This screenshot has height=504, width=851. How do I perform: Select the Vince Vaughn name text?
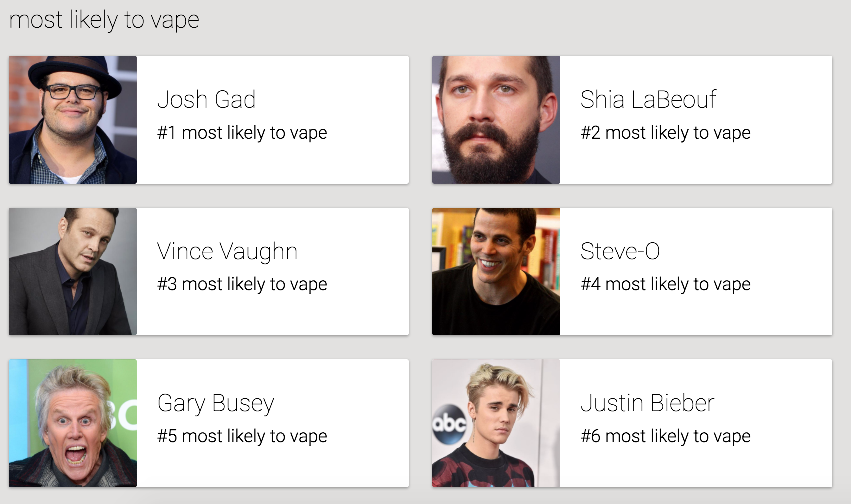[x=227, y=251]
